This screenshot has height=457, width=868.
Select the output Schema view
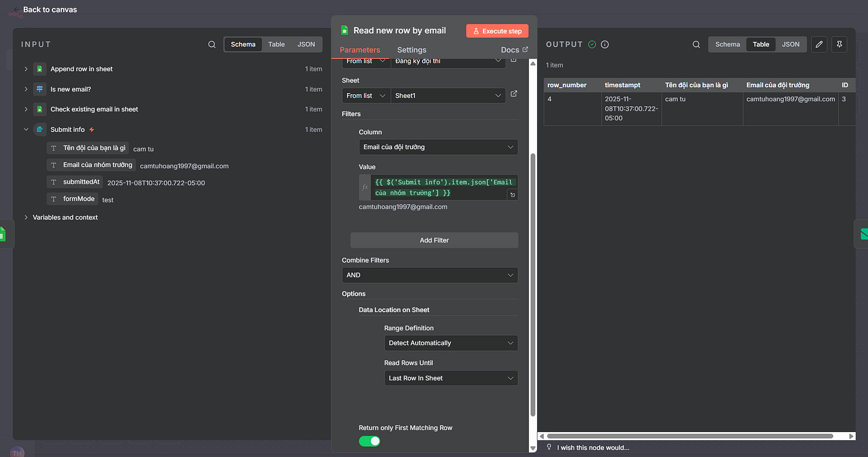point(727,44)
